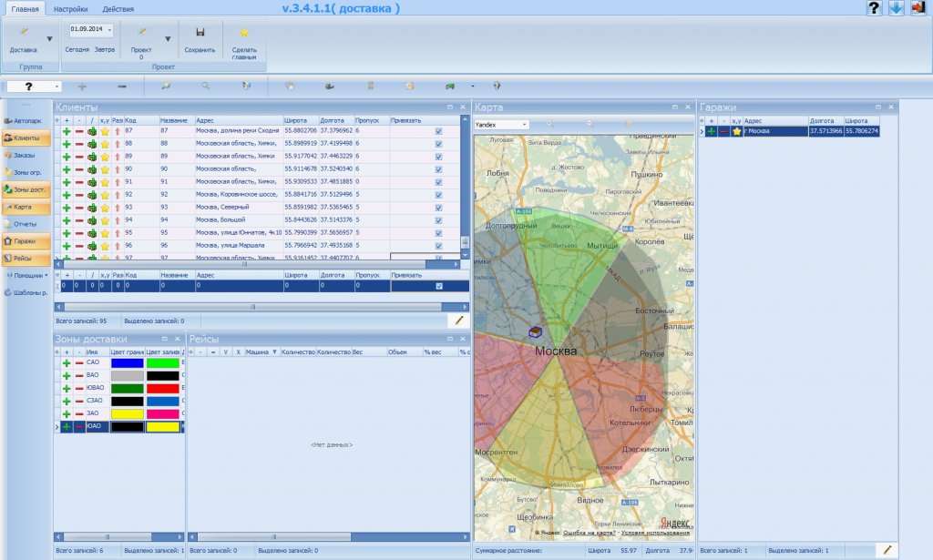Toggle checkbox in the blue filter row
This screenshot has width=933, height=560.
point(438,286)
